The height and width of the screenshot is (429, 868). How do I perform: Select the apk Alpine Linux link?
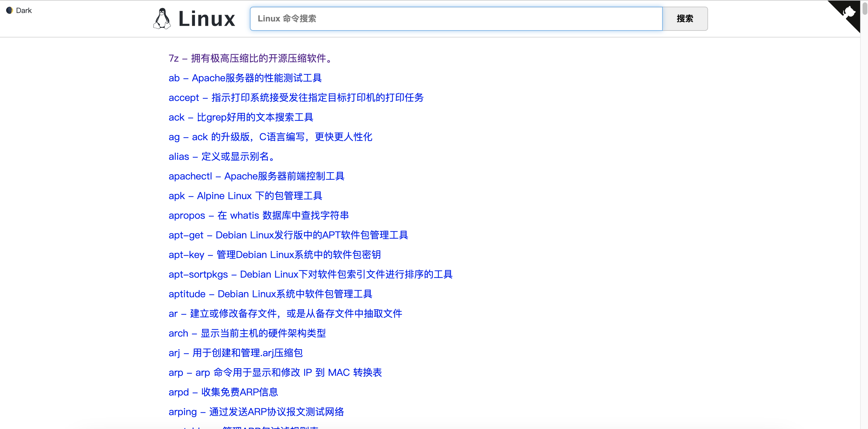(245, 195)
